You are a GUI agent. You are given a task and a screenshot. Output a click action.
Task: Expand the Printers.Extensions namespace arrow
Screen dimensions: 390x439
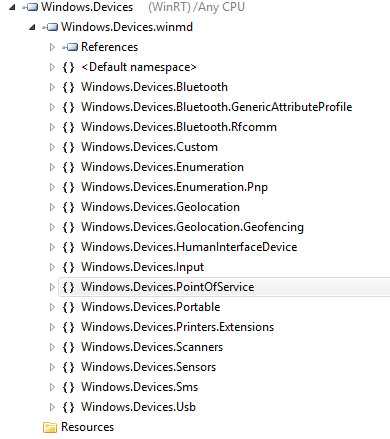coord(52,327)
